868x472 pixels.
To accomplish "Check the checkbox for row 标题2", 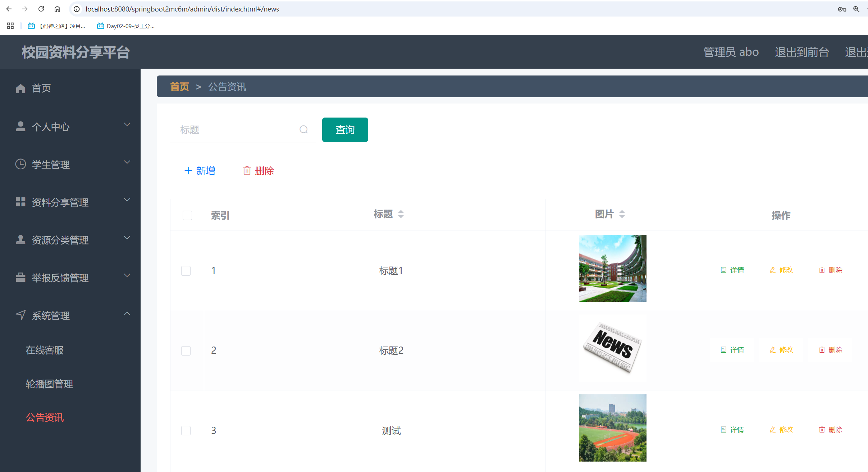I will point(186,350).
